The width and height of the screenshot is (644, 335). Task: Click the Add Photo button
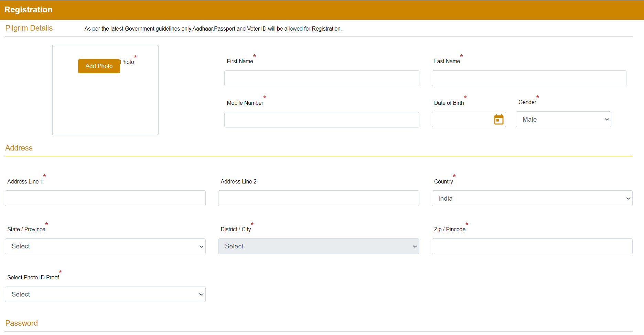coord(99,66)
